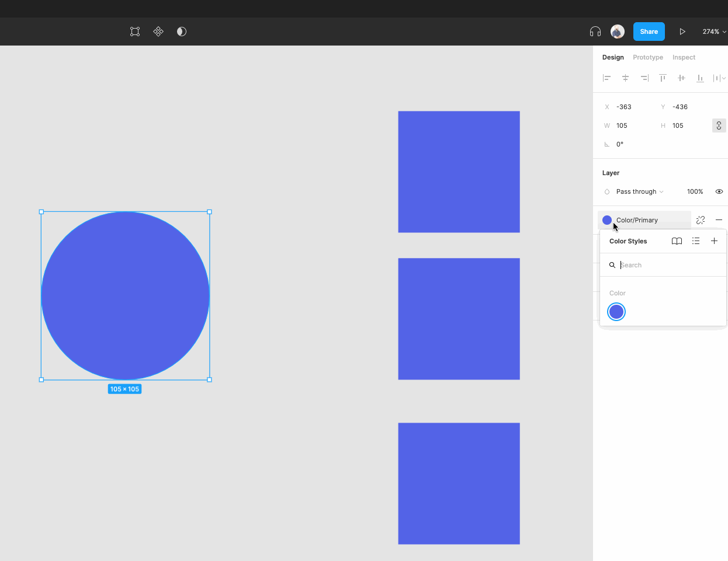Select the middle blue square

(x=459, y=319)
